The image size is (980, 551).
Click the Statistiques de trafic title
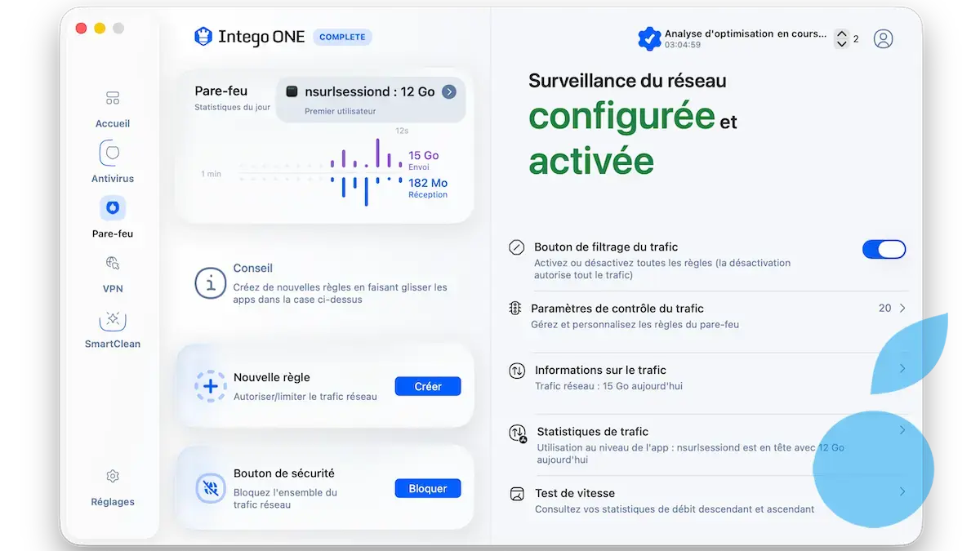click(592, 431)
